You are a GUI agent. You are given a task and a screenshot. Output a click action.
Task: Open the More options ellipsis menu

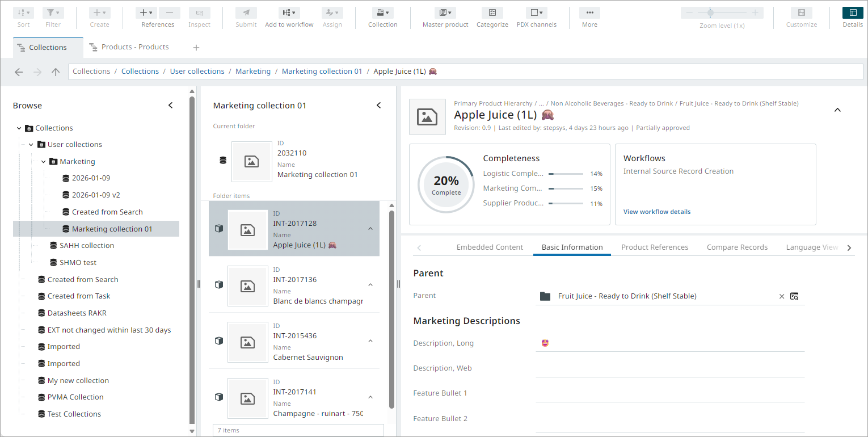click(589, 13)
